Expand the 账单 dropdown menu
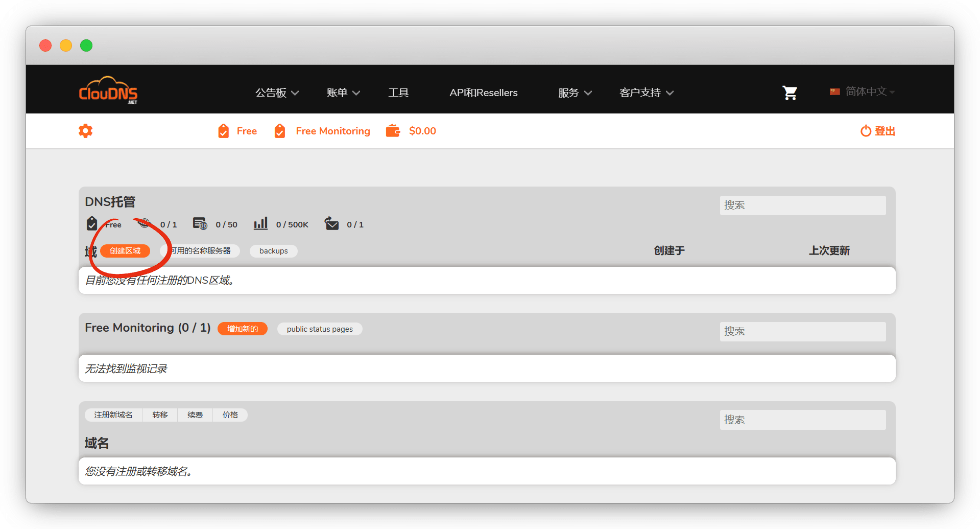The height and width of the screenshot is (529, 980). point(343,93)
